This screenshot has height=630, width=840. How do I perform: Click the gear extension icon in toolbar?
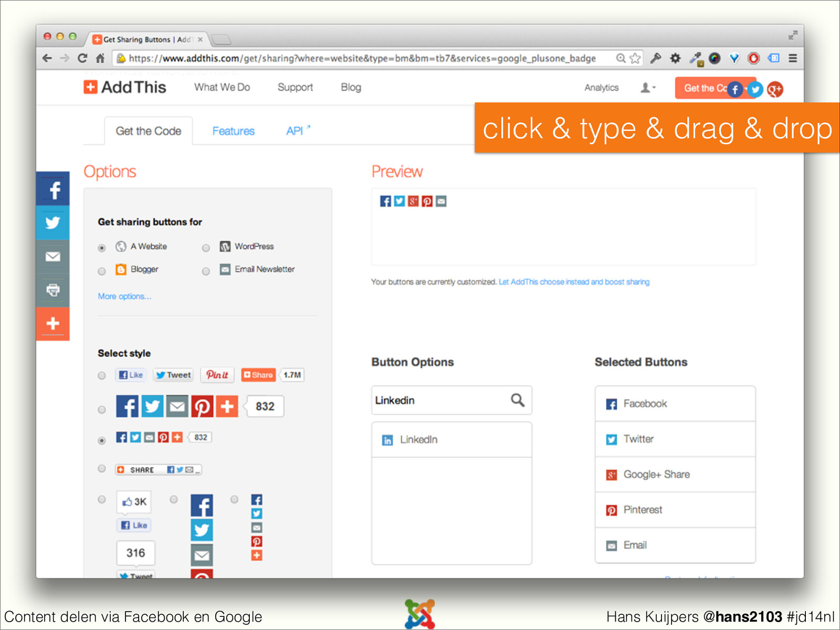[x=675, y=58]
